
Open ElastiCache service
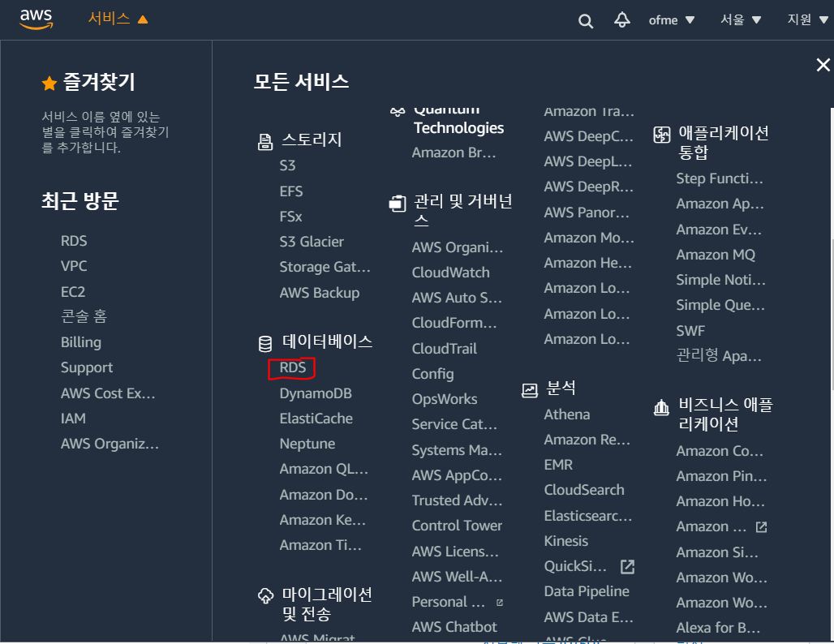tap(316, 419)
